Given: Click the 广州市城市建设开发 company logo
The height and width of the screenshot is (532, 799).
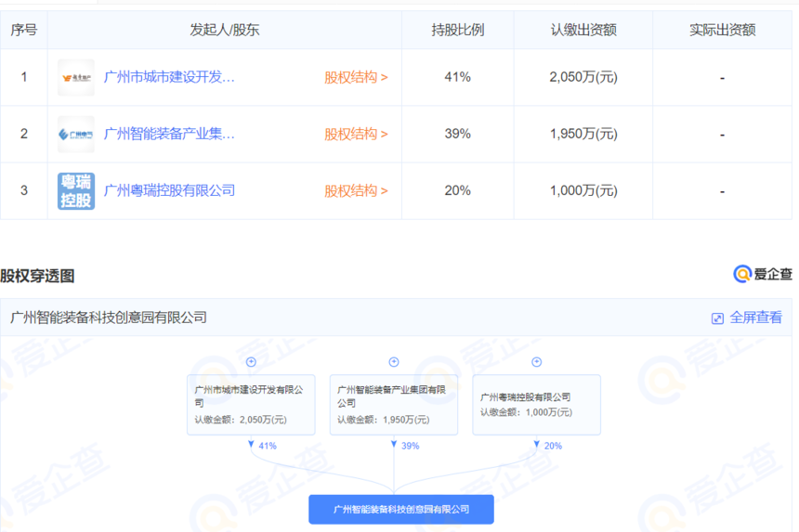Looking at the screenshot, I should pyautogui.click(x=76, y=77).
